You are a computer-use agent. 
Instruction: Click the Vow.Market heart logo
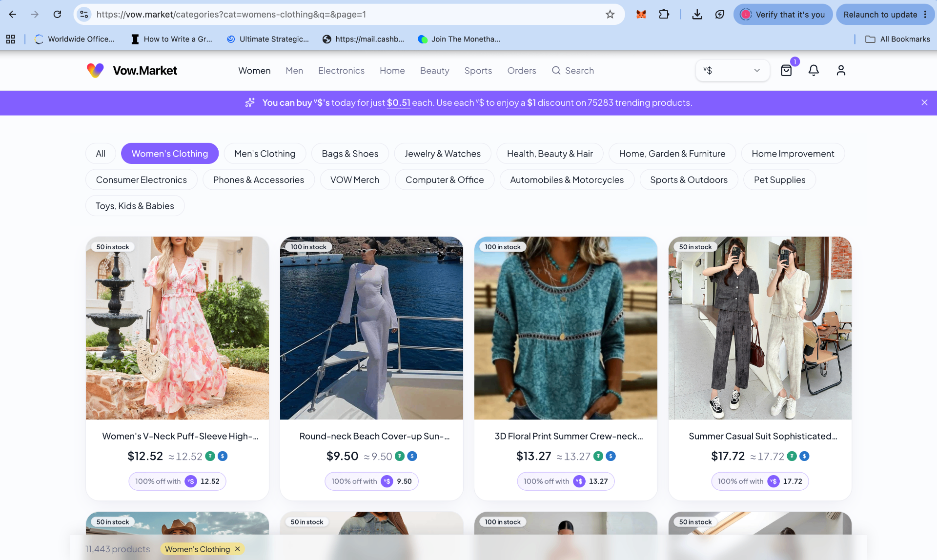96,71
